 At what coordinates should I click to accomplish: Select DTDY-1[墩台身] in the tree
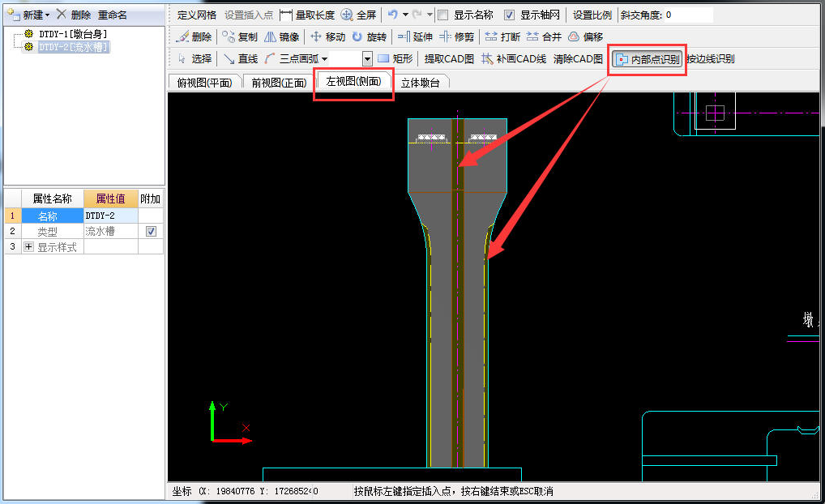(x=72, y=34)
